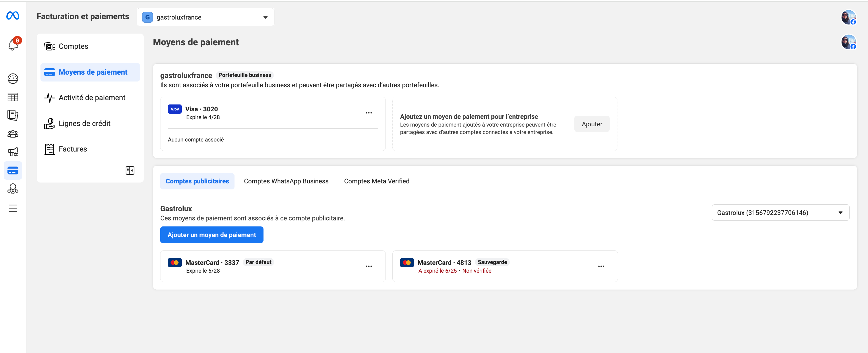
Task: Switch to Comptes publicitaires tab
Action: point(197,181)
